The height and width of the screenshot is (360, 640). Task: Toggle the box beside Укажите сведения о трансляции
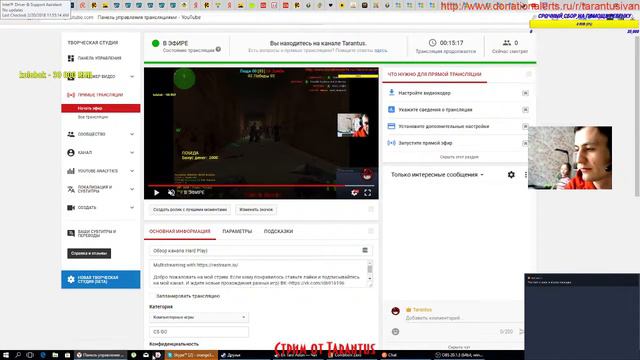[525, 110]
